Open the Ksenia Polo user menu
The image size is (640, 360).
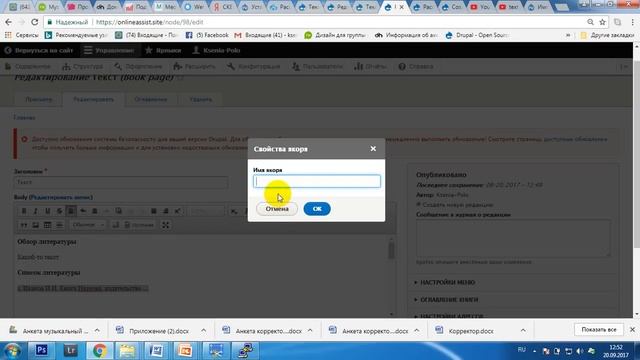216,50
